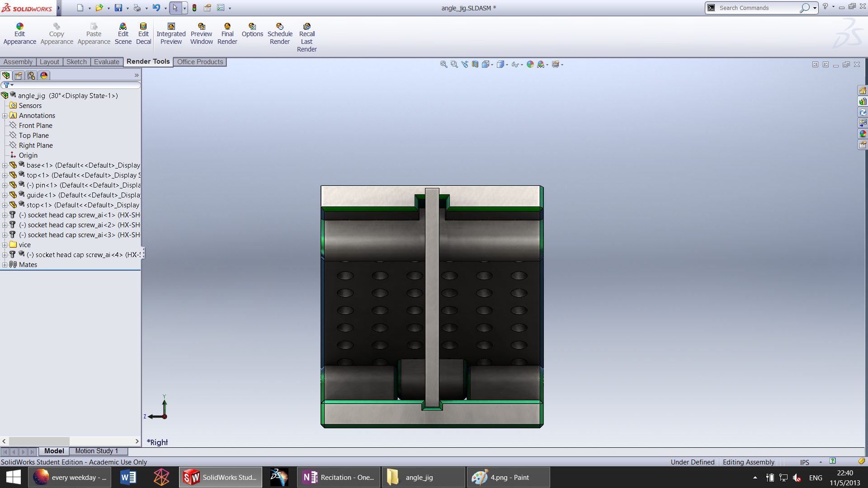The width and height of the screenshot is (868, 488).
Task: Open the Office Products tab
Action: pyautogui.click(x=200, y=62)
